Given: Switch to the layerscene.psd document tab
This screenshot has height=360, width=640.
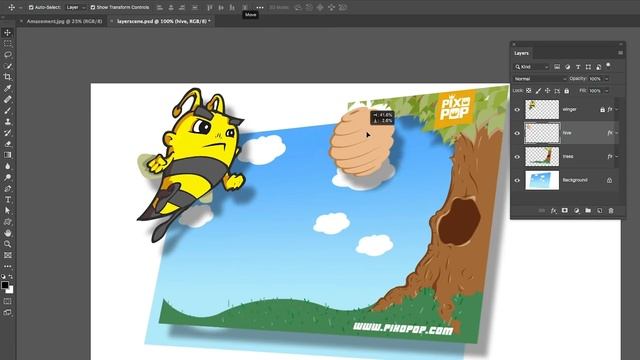Looking at the screenshot, I should point(164,21).
